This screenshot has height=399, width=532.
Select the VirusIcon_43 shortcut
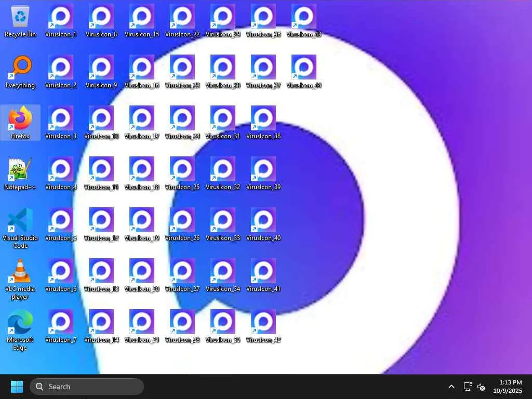pos(304,20)
